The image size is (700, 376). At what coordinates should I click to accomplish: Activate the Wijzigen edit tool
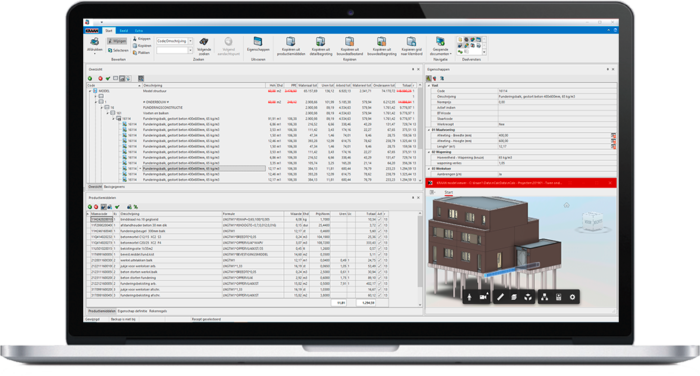[117, 41]
